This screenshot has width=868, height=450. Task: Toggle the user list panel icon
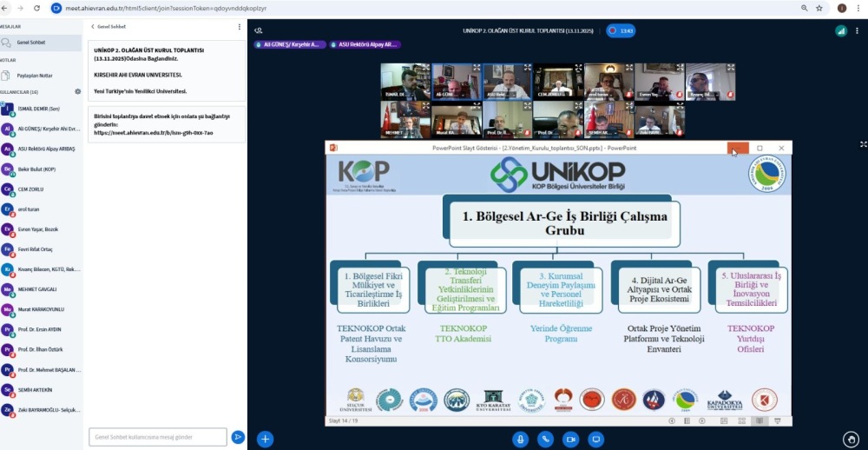pyautogui.click(x=259, y=30)
